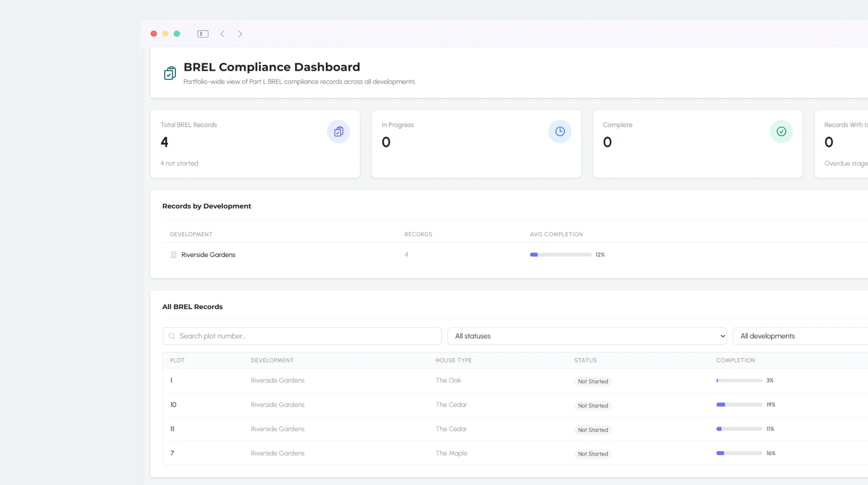Viewport: 868px width, 485px height.
Task: Click Riverside Gardens in plot 7 row
Action: click(278, 453)
